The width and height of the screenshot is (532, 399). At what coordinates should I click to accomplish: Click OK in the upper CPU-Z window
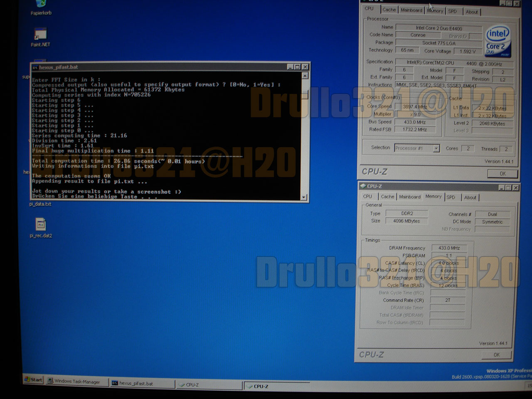(502, 174)
